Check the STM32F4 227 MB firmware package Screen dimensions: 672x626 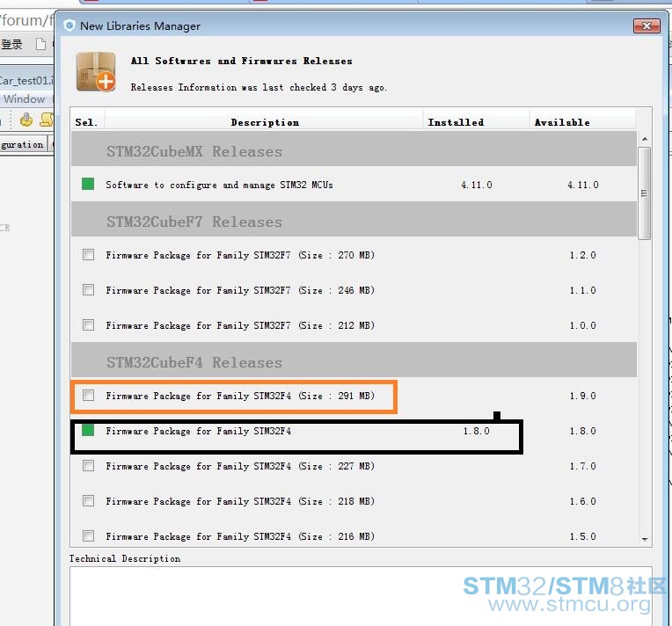click(x=88, y=465)
